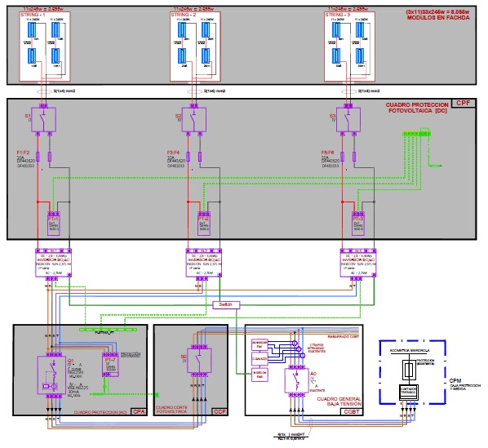The height and width of the screenshot is (448, 488).
Task: Select the PT-2 surge protector block
Action: [204, 224]
